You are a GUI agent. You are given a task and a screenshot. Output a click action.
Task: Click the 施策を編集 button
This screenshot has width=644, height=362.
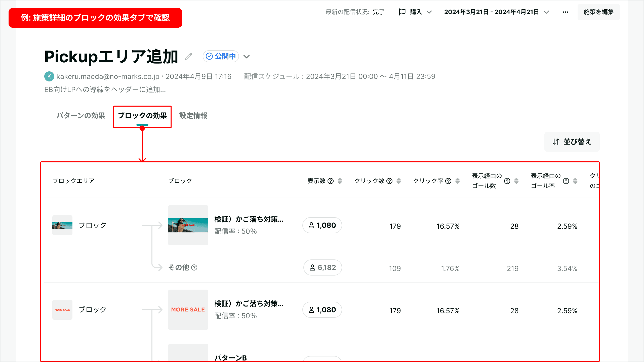coord(598,12)
